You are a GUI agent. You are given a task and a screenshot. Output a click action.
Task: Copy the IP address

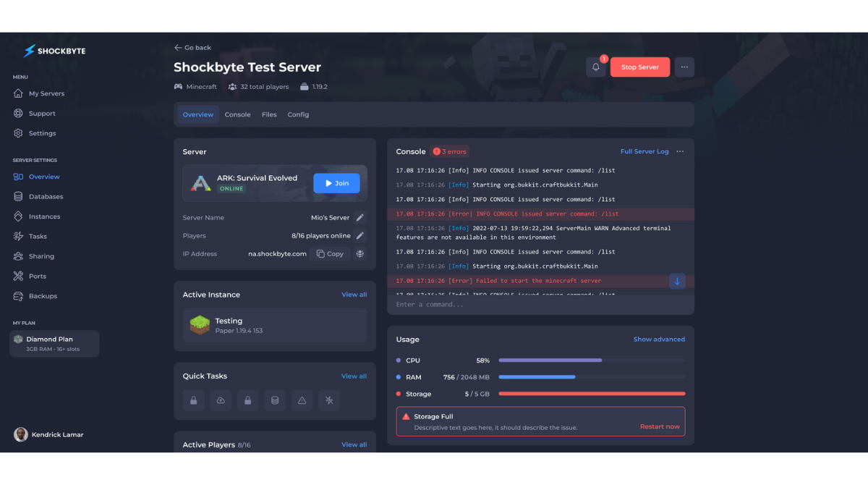coord(331,254)
